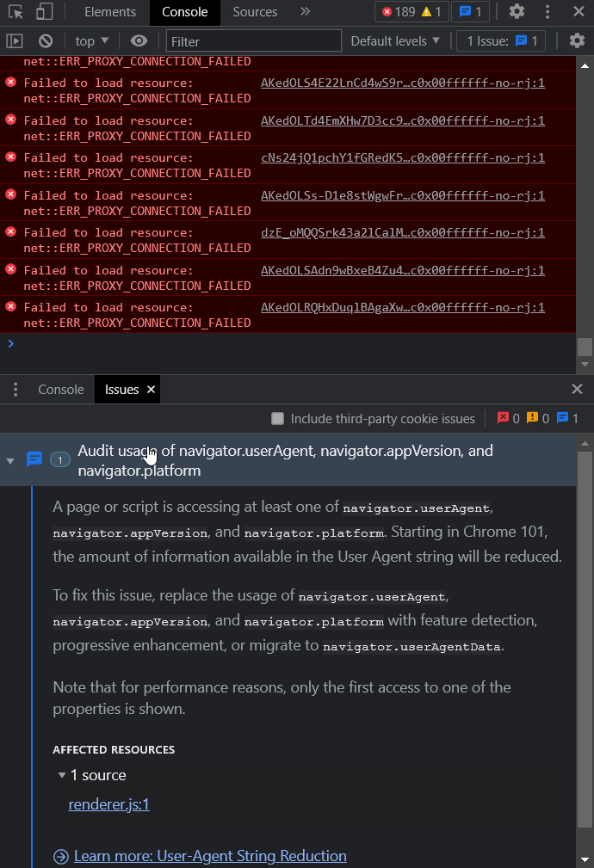
Task: Open the customize DevTools three-dot menu
Action: pyautogui.click(x=548, y=12)
